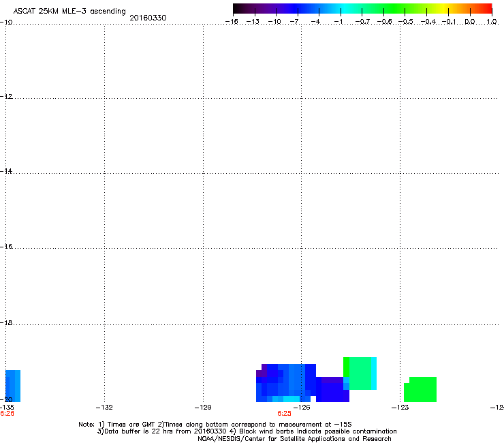Click the plot title 'ASCAT 25KM MLE-3 ascending'

tap(69, 12)
